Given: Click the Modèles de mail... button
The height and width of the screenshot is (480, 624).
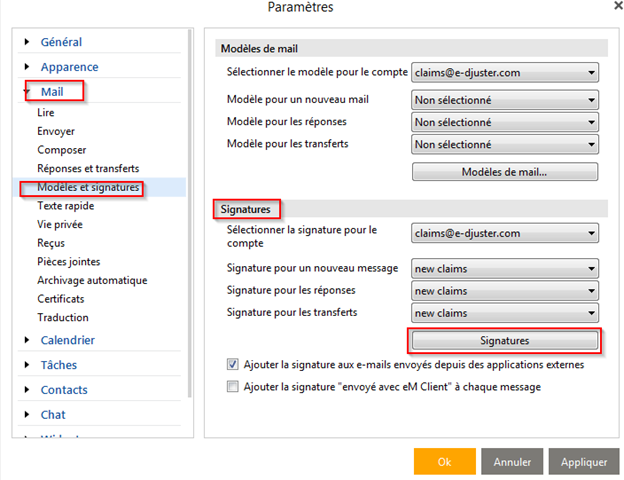Looking at the screenshot, I should (505, 172).
